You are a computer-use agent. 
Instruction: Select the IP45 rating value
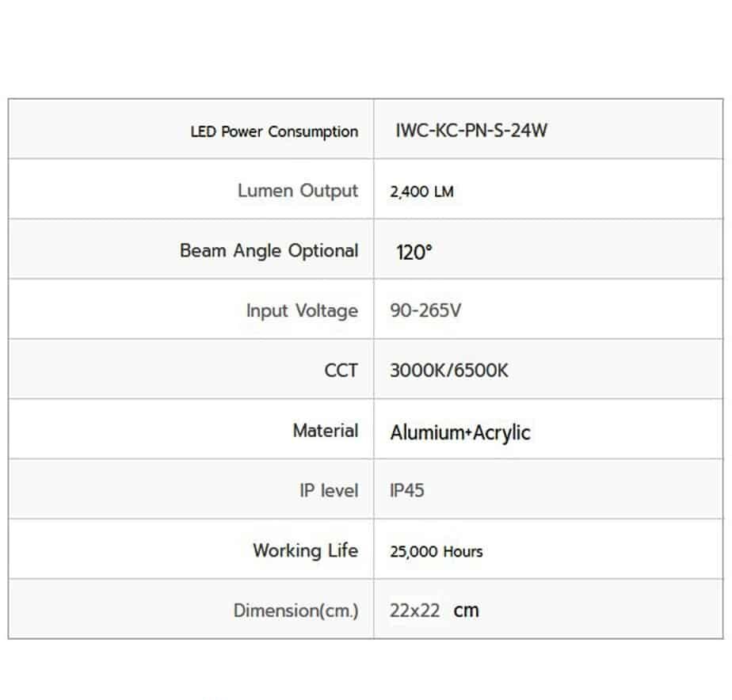(x=407, y=491)
